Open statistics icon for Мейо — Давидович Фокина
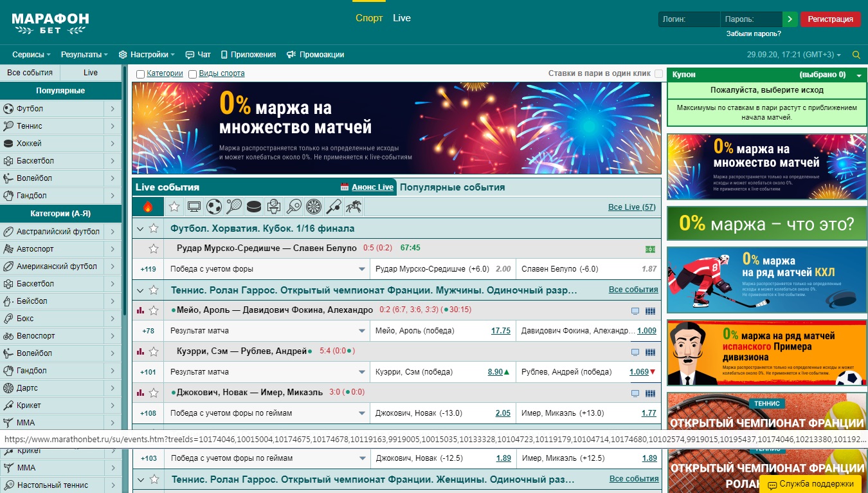Image resolution: width=868 pixels, height=493 pixels. [141, 310]
